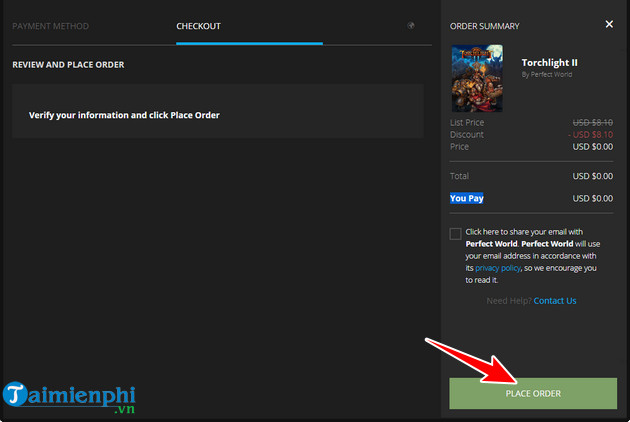Switch to the Payment Method tab
This screenshot has width=630, height=422.
51,26
